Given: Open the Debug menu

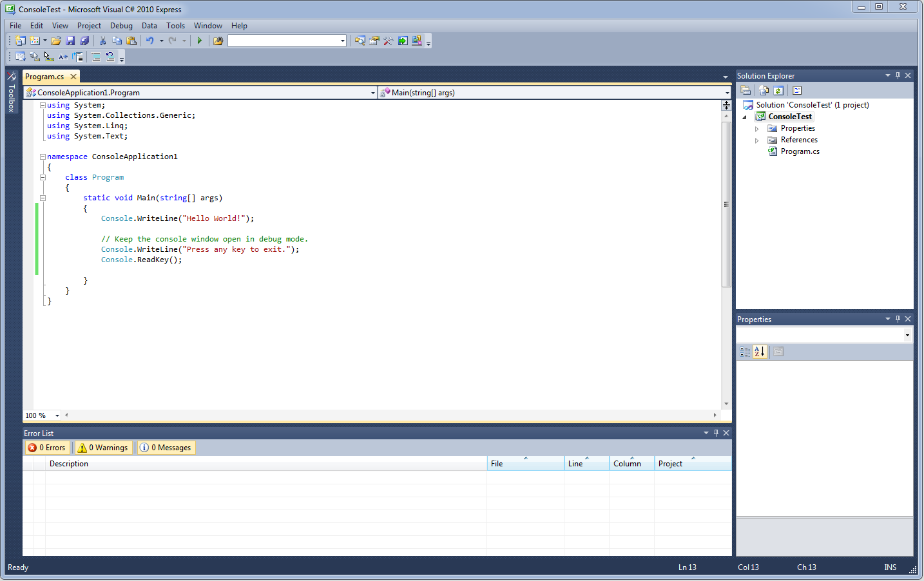Looking at the screenshot, I should (x=121, y=26).
